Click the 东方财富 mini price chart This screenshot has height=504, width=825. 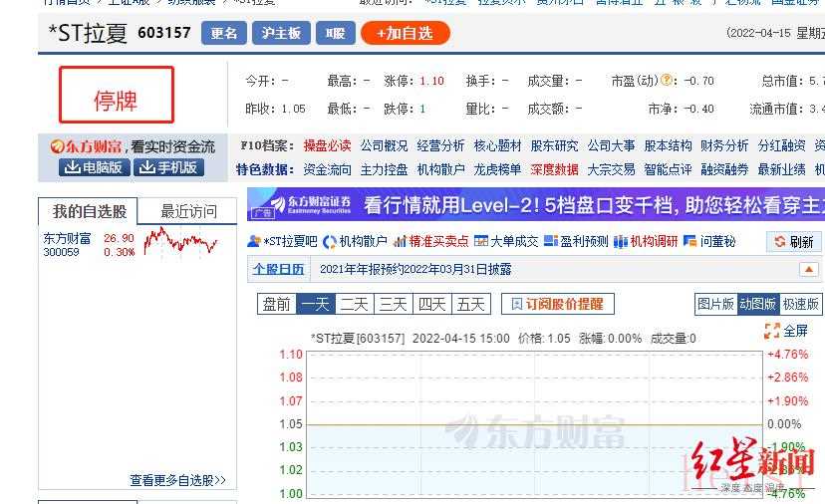(180, 241)
